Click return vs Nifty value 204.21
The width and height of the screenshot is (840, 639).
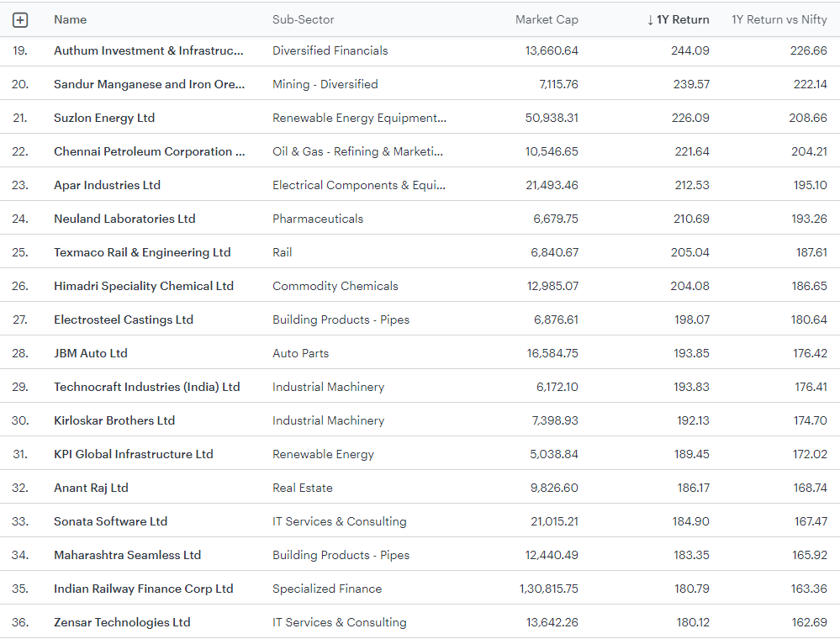(809, 152)
